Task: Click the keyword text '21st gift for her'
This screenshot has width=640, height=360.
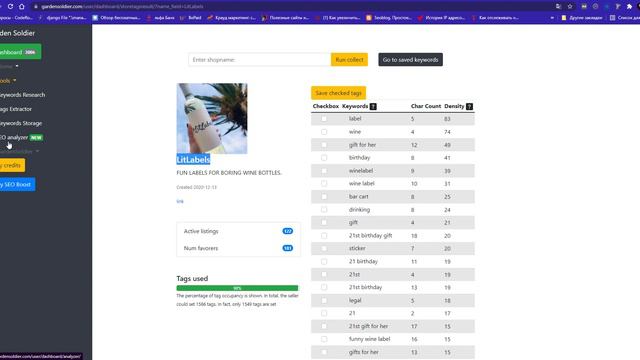Action: (x=369, y=326)
